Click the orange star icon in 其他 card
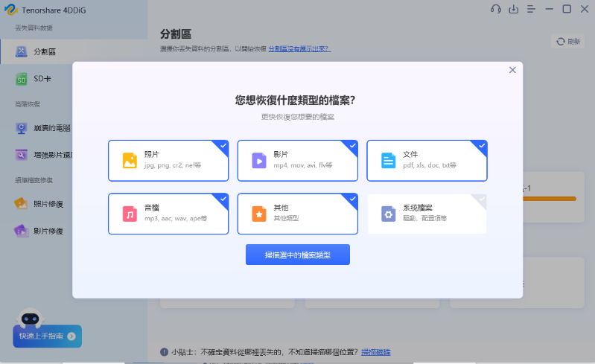The width and height of the screenshot is (595, 364). (x=259, y=214)
